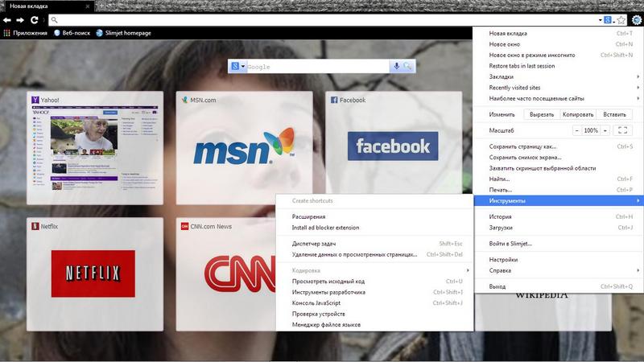The width and height of the screenshot is (644, 362).
Task: Bookmark page with the star icon
Action: [x=621, y=19]
